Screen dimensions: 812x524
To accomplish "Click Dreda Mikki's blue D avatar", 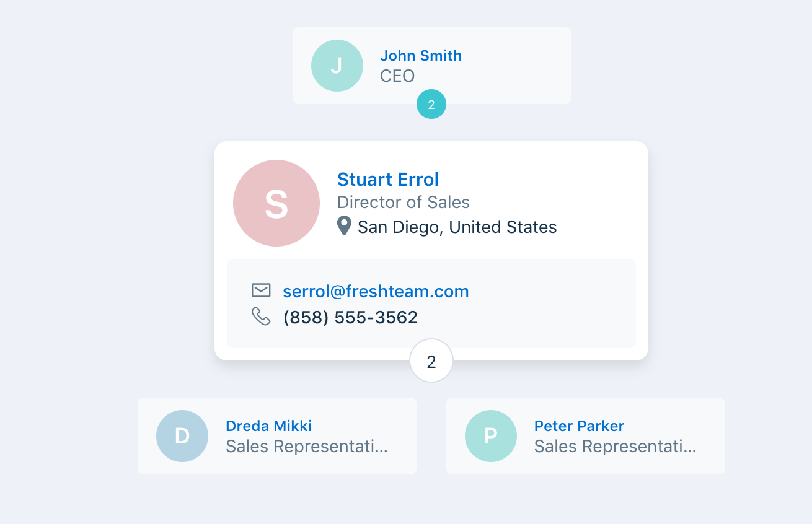I will [182, 436].
